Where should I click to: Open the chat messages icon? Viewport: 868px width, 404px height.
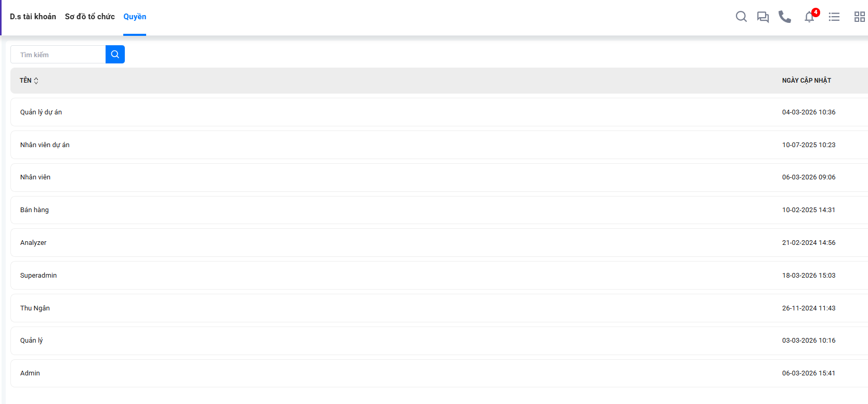coord(763,17)
